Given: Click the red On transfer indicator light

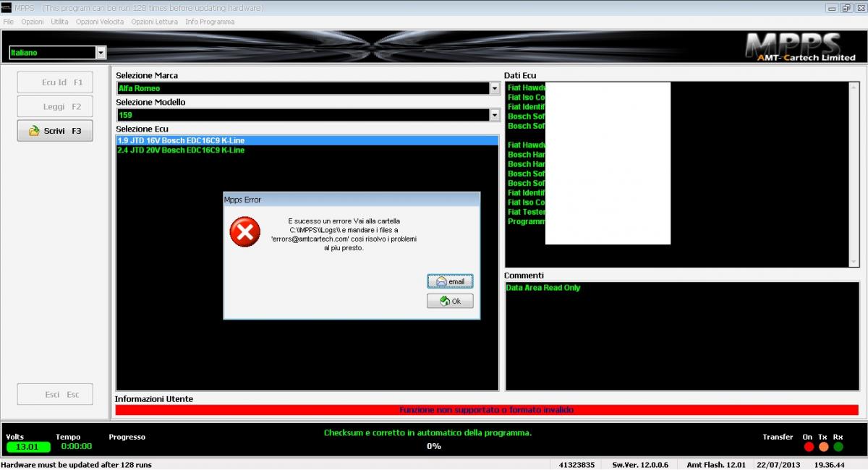Looking at the screenshot, I should click(x=809, y=447).
